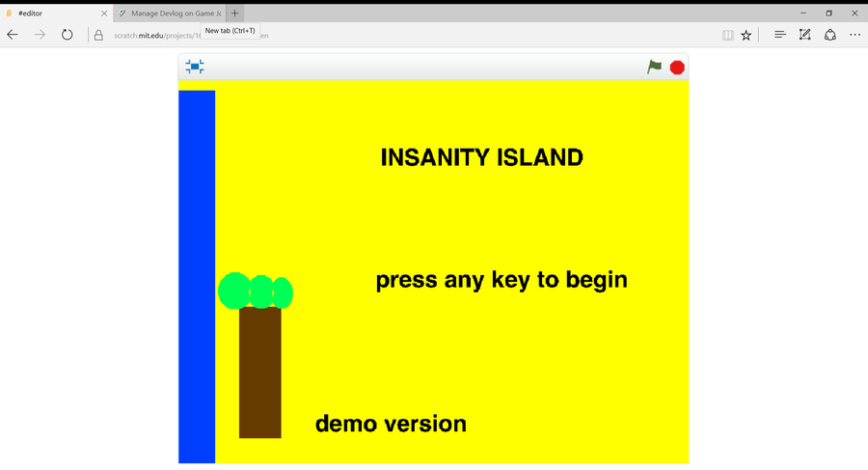
Task: Click the INSANITY ISLAND title text
Action: (481, 157)
